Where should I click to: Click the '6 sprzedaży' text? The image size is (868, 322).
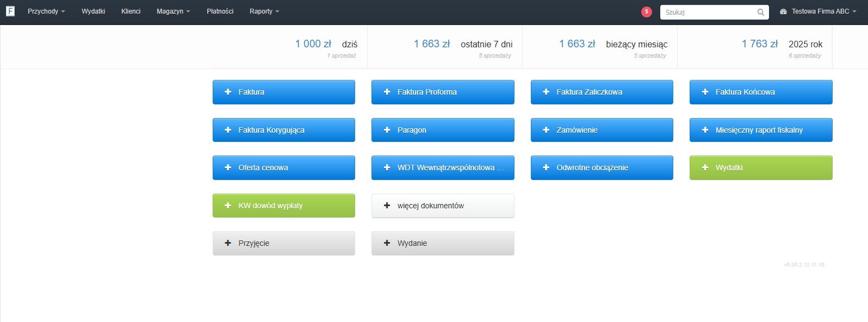805,55
